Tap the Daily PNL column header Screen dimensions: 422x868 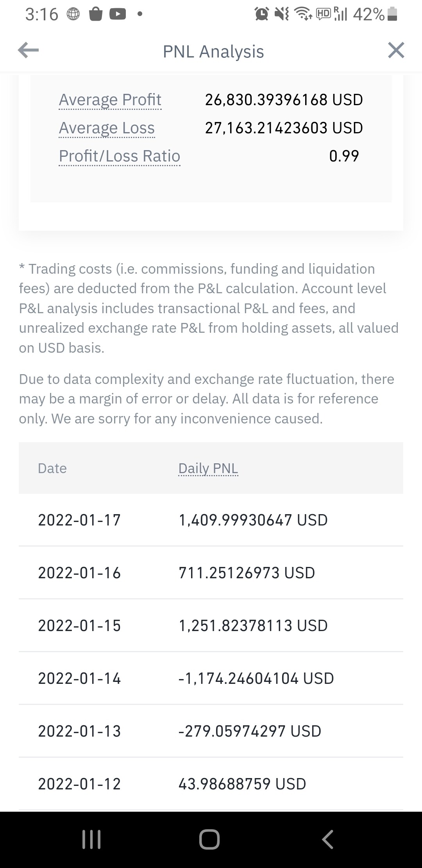[x=208, y=468]
